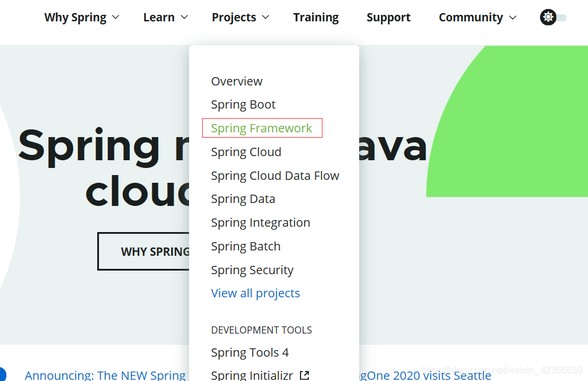Open the Spring Data project
This screenshot has height=381, width=588.
[243, 199]
